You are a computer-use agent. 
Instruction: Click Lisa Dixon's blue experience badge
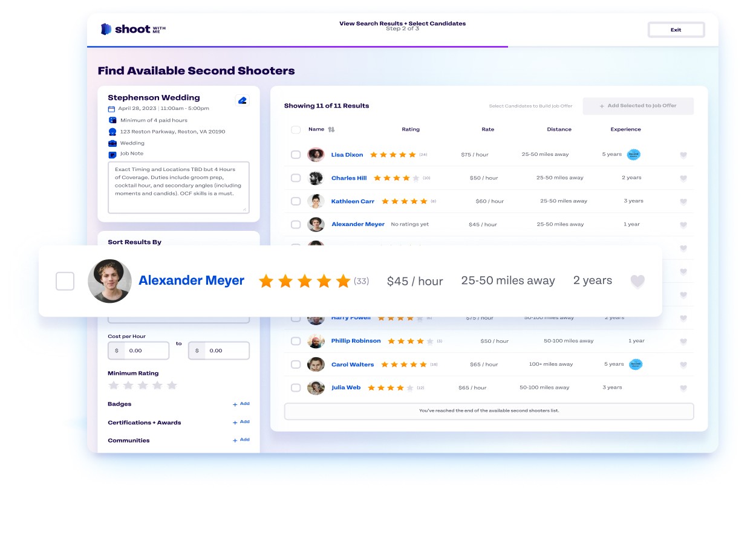coord(633,155)
